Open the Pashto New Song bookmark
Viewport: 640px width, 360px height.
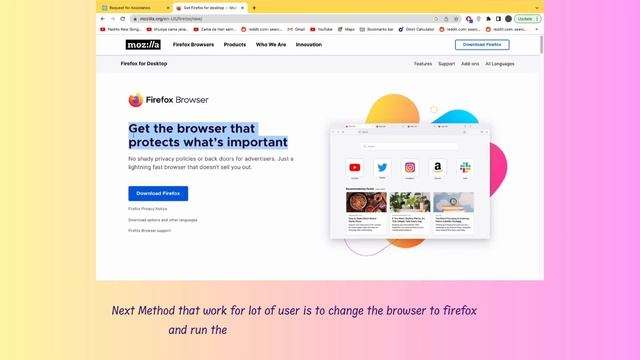(x=121, y=29)
